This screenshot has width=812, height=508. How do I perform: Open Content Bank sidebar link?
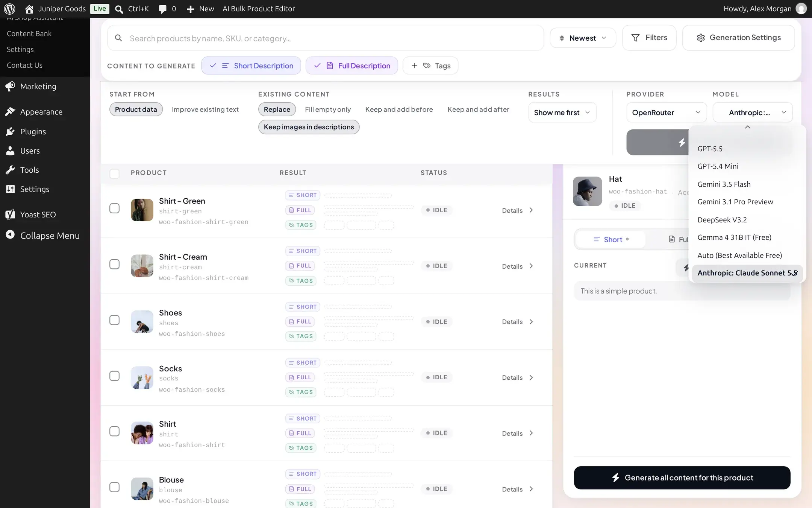tap(29, 33)
